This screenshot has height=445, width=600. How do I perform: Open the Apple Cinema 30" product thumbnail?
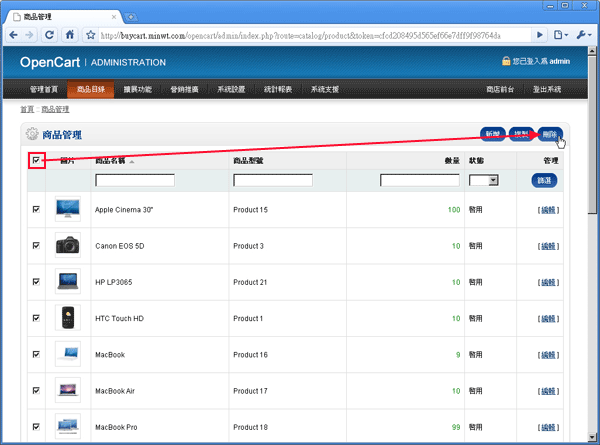click(x=68, y=209)
